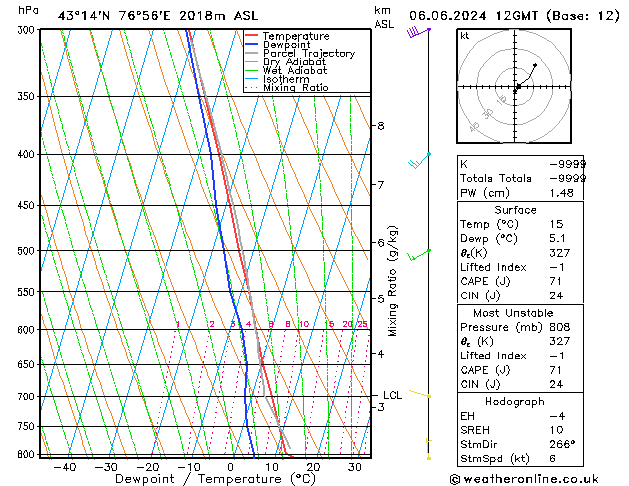Click the Surface Temp value 15

click(x=557, y=224)
